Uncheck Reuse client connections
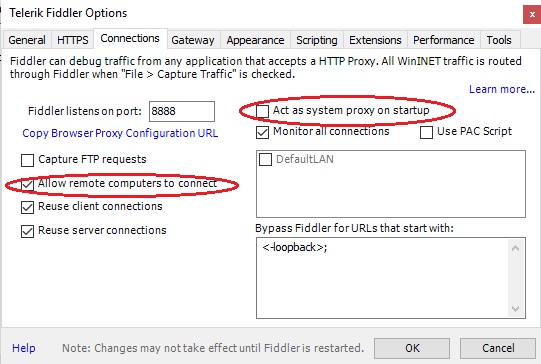The height and width of the screenshot is (364, 541). click(x=27, y=207)
